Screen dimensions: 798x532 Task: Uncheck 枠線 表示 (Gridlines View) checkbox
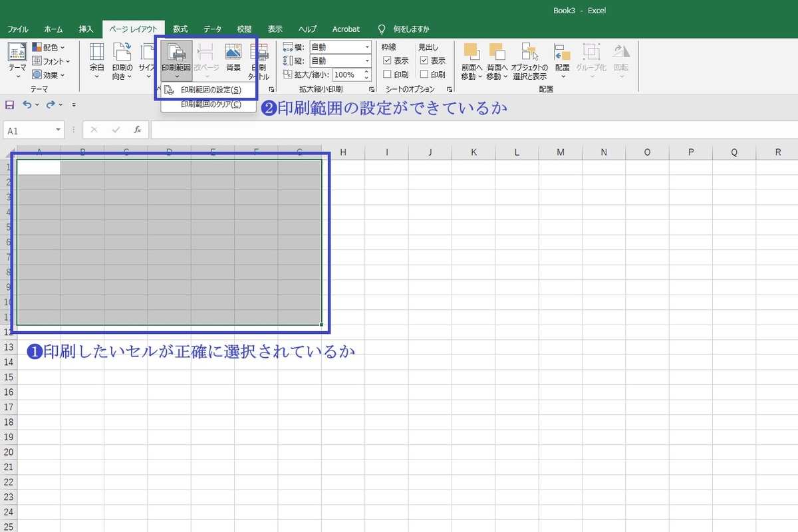(387, 61)
